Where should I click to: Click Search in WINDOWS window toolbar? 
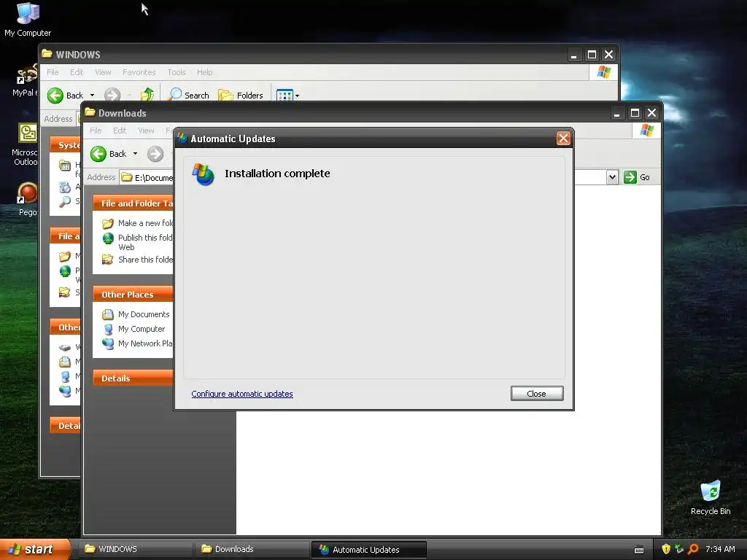[x=189, y=96]
